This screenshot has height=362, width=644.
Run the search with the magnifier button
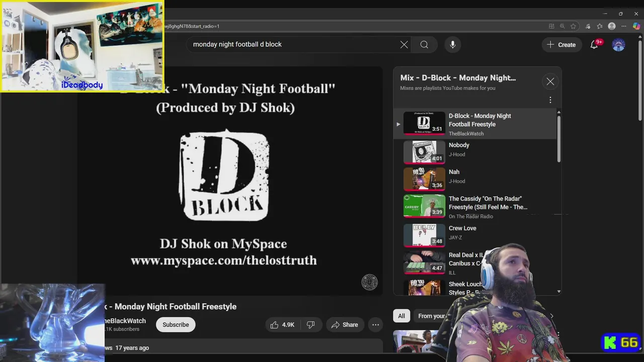coord(424,45)
